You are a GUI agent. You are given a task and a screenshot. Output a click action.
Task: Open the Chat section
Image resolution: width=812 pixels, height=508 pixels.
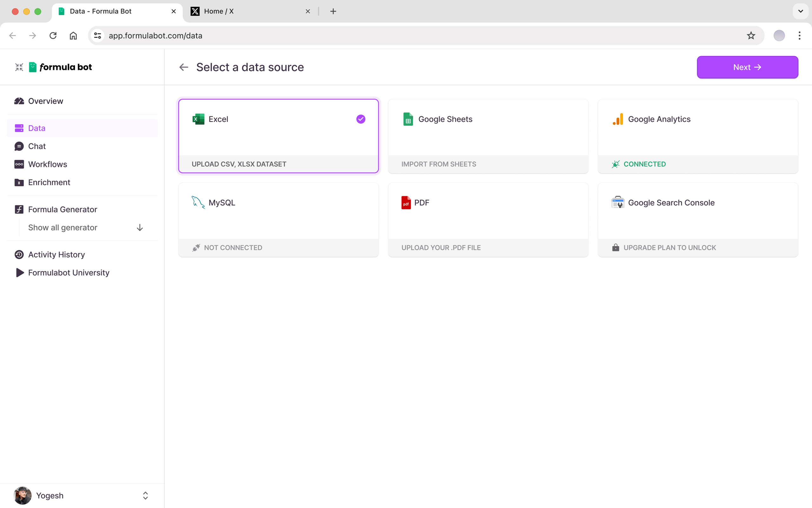click(x=82, y=146)
